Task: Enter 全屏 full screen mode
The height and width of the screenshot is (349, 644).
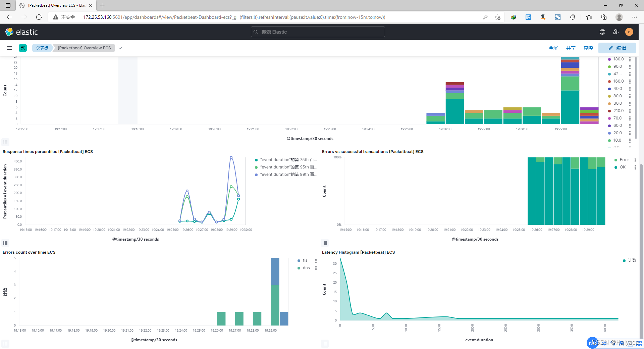Action: [x=553, y=48]
